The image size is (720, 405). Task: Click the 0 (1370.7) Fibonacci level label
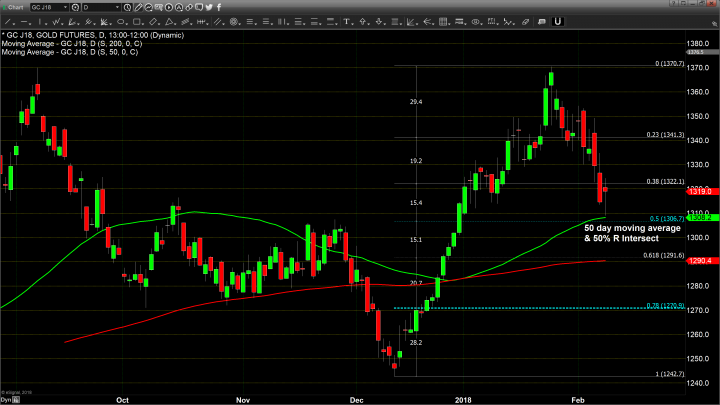click(x=669, y=64)
